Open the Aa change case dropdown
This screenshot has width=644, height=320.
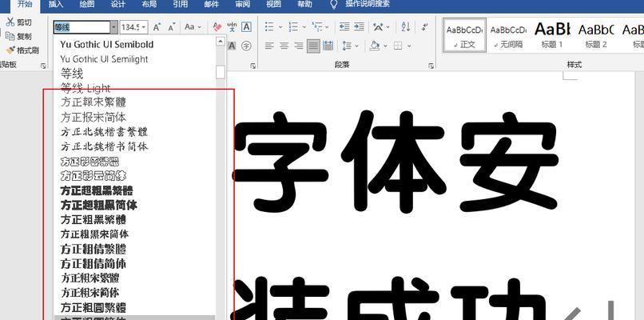click(x=193, y=27)
